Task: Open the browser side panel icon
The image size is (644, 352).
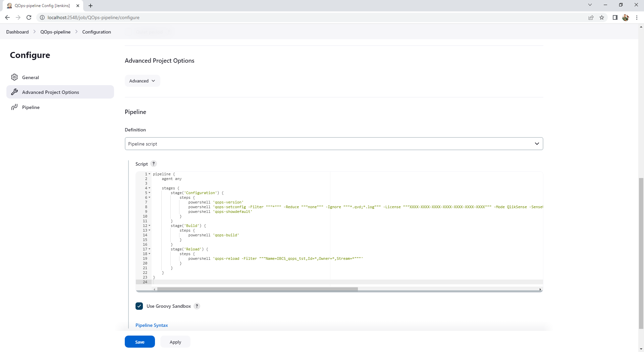Action: [615, 17]
